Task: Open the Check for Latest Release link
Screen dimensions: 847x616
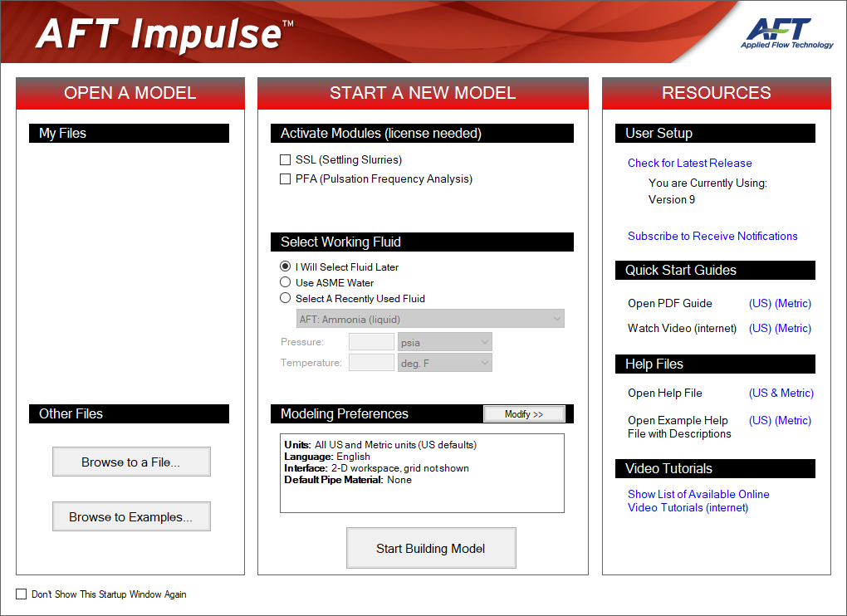Action: (689, 163)
